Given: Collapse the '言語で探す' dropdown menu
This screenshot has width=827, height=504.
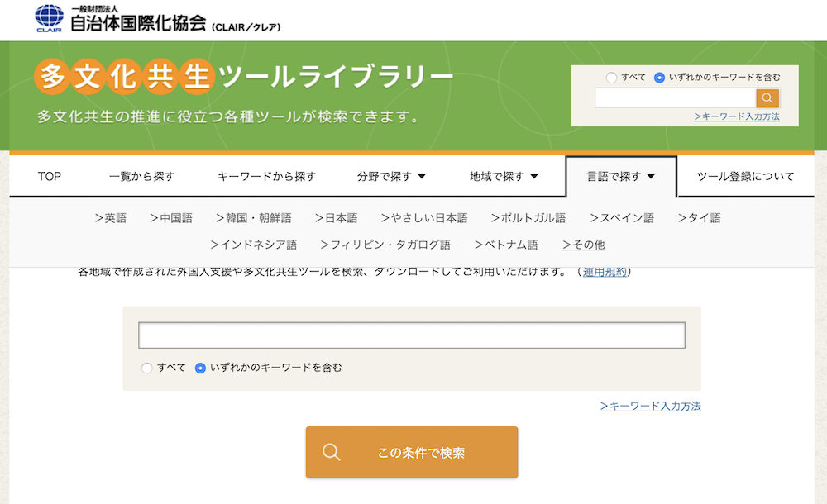Looking at the screenshot, I should pos(620,176).
